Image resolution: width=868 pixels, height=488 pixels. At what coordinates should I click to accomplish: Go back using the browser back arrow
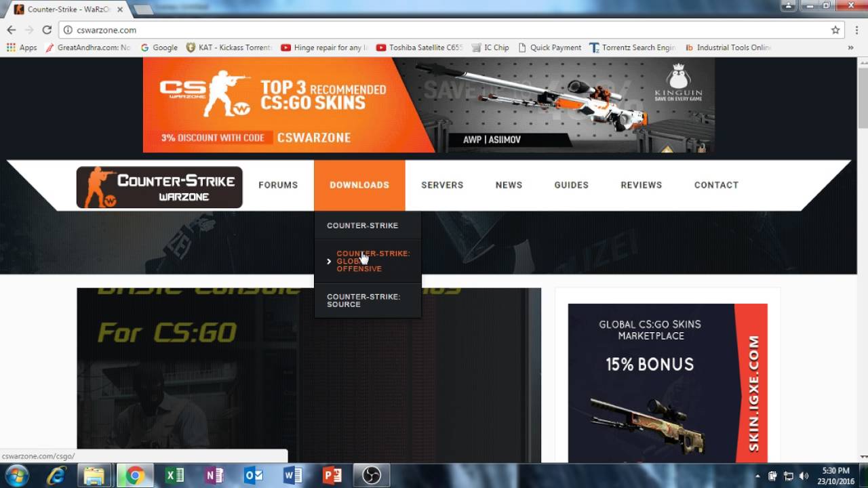11,30
